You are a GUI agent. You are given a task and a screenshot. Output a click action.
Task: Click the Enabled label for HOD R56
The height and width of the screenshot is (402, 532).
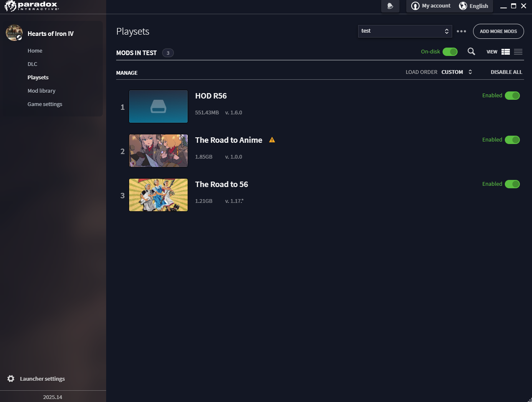pyautogui.click(x=492, y=96)
